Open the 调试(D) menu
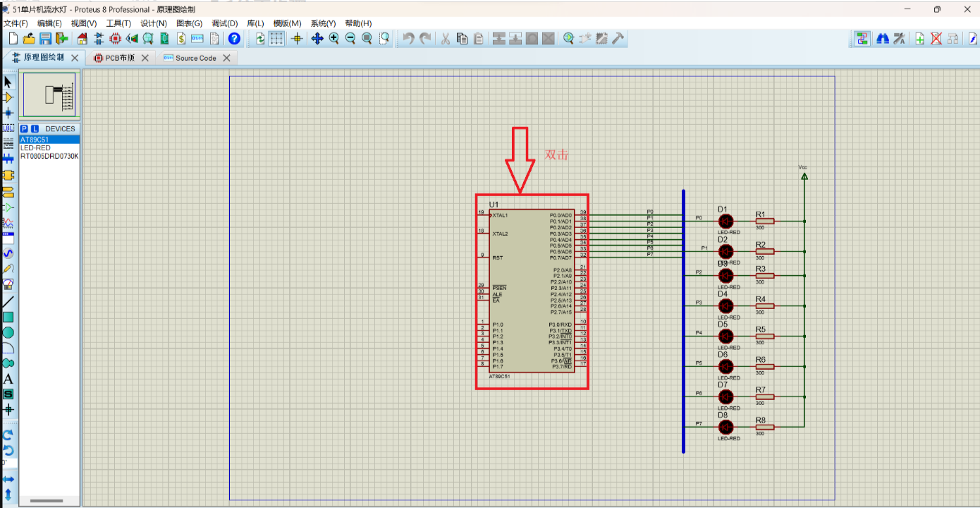 coord(225,23)
